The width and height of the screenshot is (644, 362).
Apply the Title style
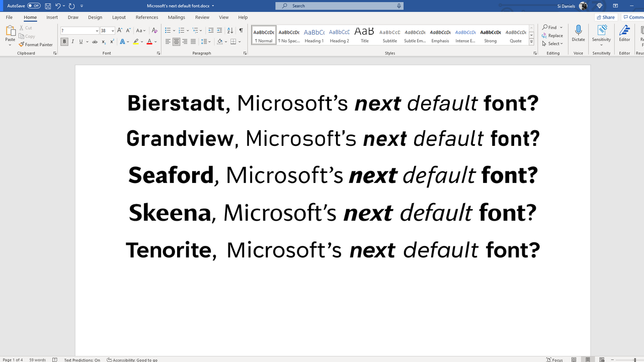point(364,35)
